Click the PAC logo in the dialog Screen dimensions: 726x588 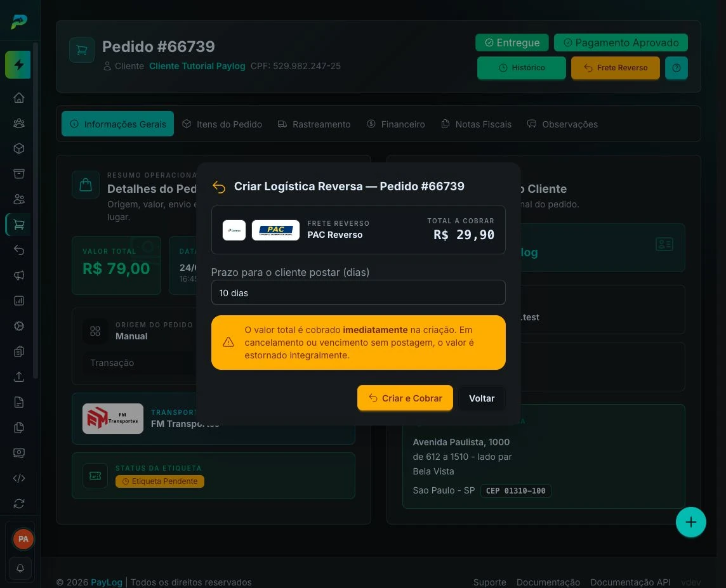[x=275, y=230]
